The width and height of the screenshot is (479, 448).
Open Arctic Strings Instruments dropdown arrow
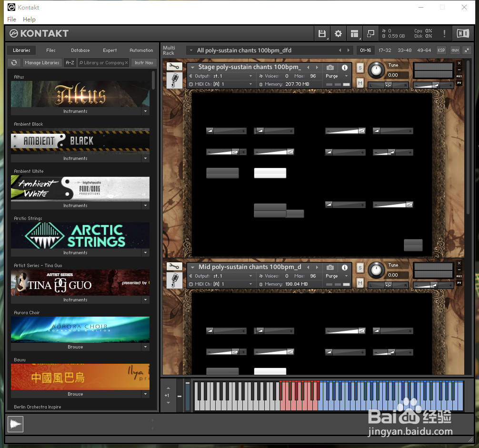tap(145, 252)
